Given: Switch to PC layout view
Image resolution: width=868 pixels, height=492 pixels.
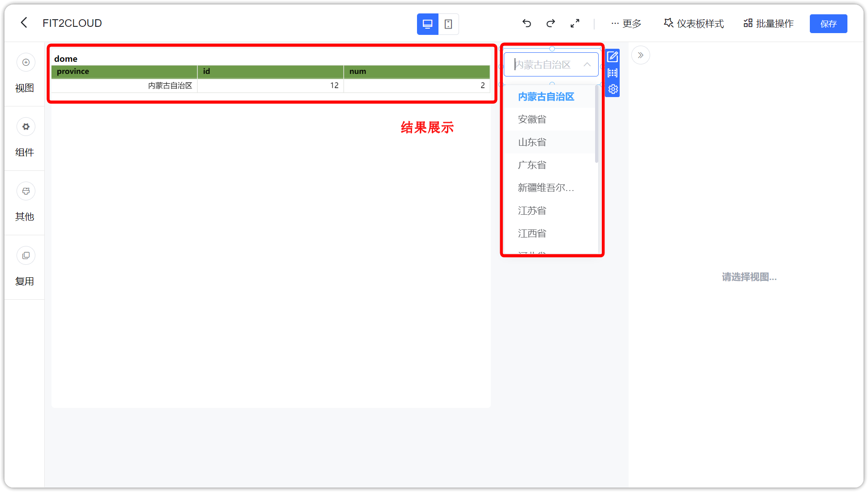Looking at the screenshot, I should click(x=427, y=24).
